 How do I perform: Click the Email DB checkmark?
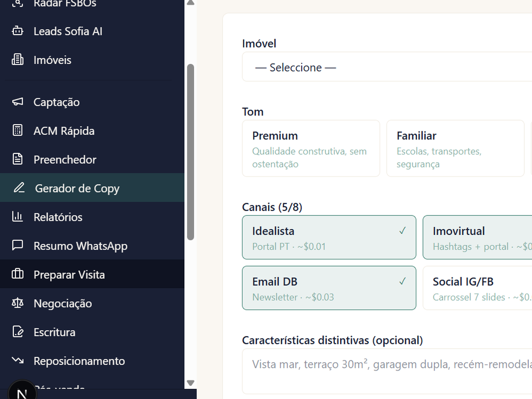[x=403, y=281]
